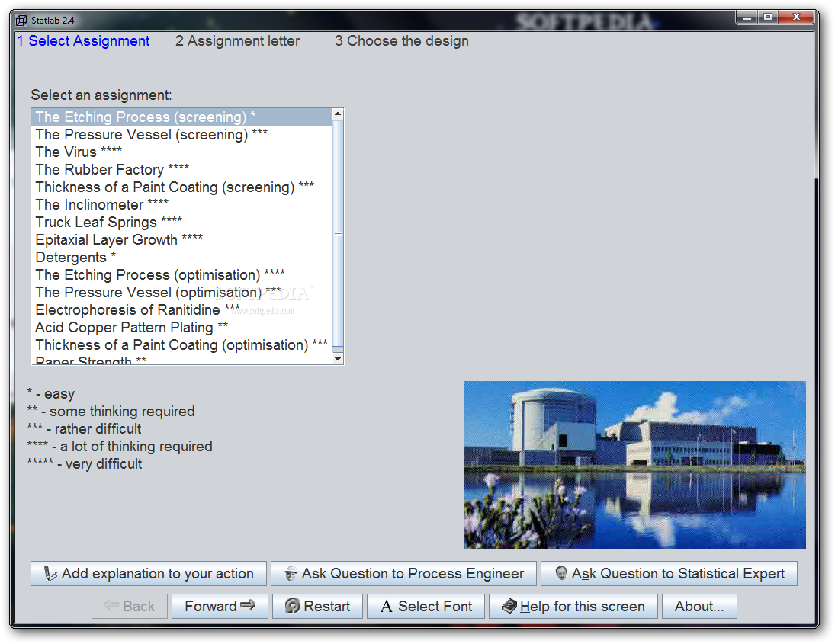Select Acid Copper Pattern Plating assignment

(x=181, y=328)
